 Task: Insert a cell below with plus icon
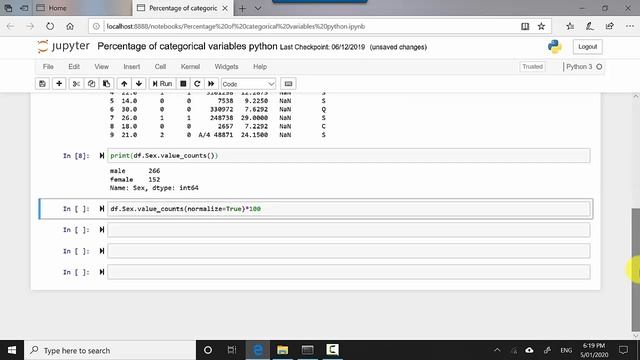click(x=59, y=84)
